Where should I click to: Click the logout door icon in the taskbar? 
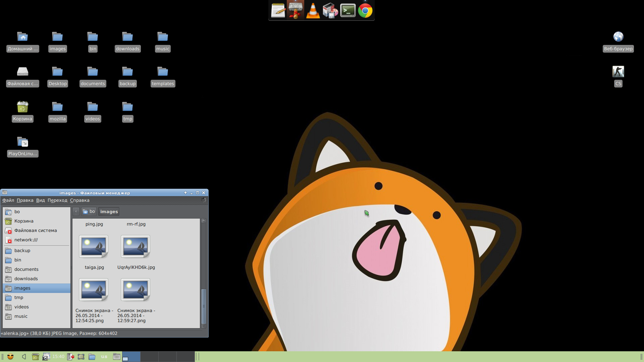coord(70,357)
